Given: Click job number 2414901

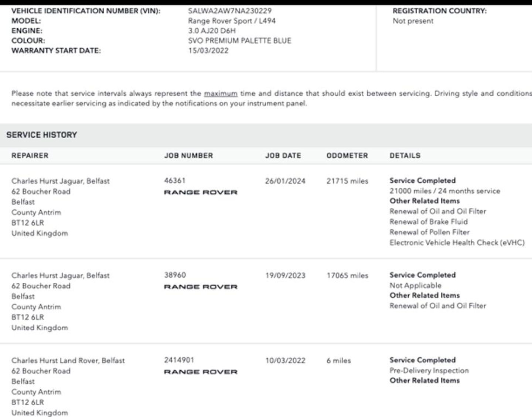Looking at the screenshot, I should 179,360.
